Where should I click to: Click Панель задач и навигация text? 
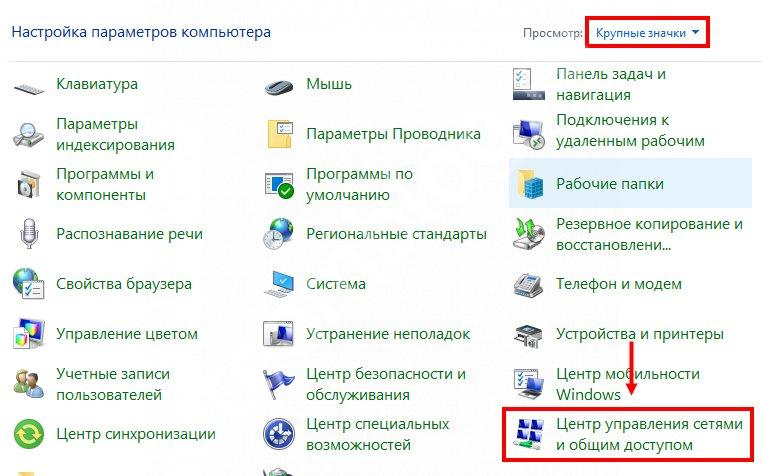click(x=611, y=84)
